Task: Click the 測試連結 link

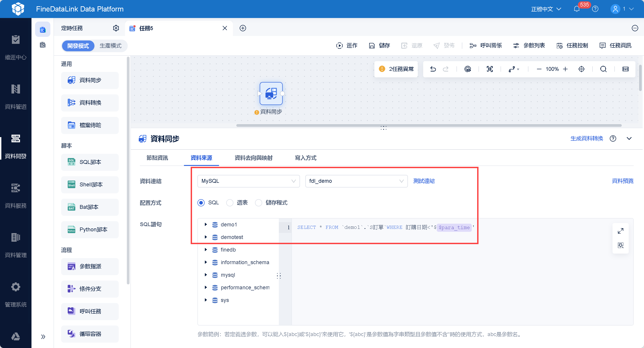Action: pyautogui.click(x=424, y=181)
